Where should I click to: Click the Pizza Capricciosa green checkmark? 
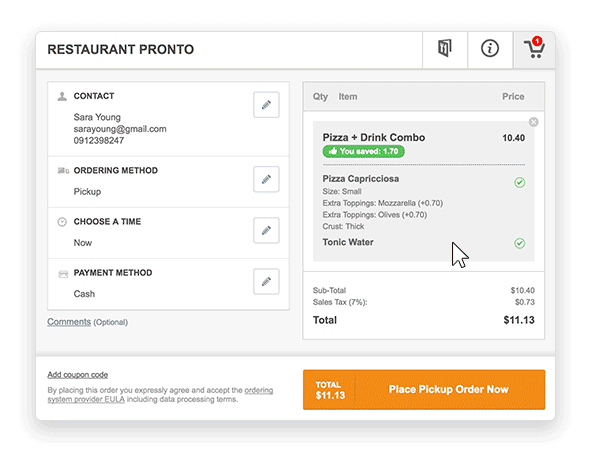pyautogui.click(x=519, y=182)
